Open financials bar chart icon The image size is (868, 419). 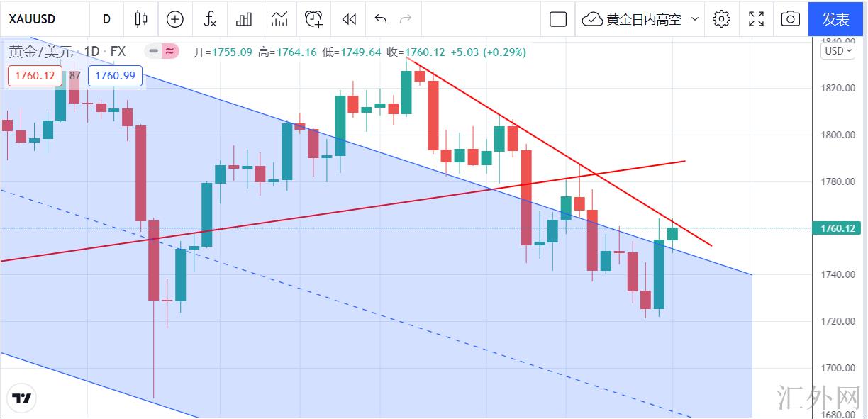tap(244, 19)
